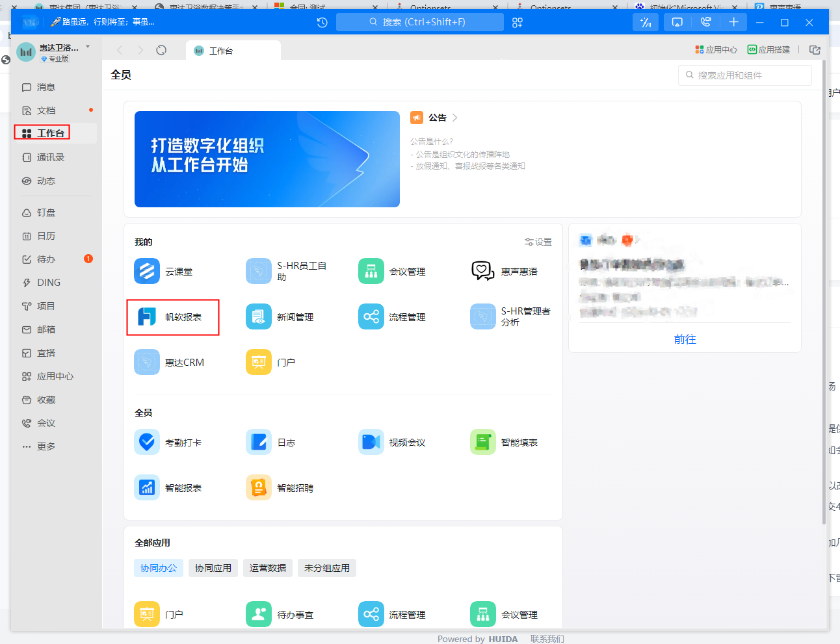Open 门户 under 全部应用

point(147,614)
